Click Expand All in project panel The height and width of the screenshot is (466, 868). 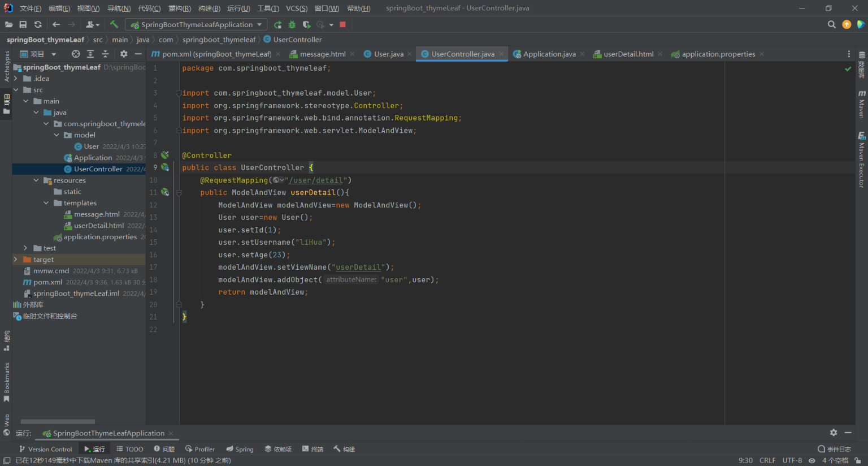point(90,54)
